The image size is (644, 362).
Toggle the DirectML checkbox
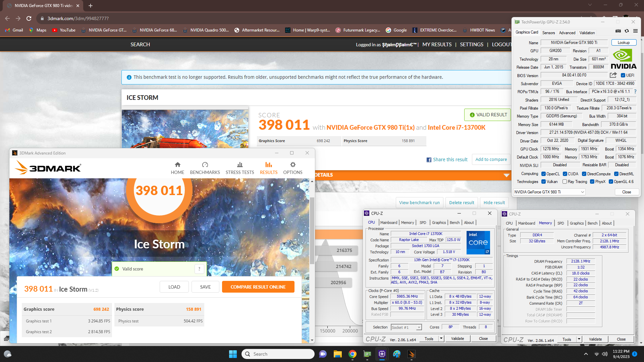pyautogui.click(x=616, y=174)
